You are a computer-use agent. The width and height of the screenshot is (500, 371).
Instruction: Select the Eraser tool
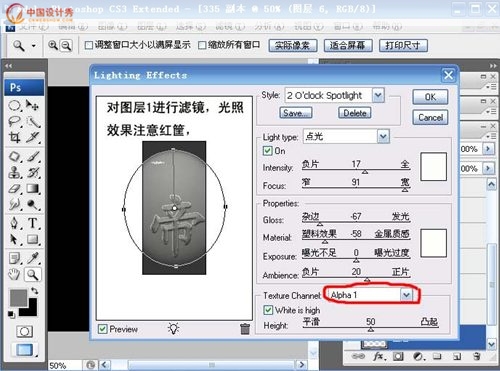pyautogui.click(x=14, y=188)
